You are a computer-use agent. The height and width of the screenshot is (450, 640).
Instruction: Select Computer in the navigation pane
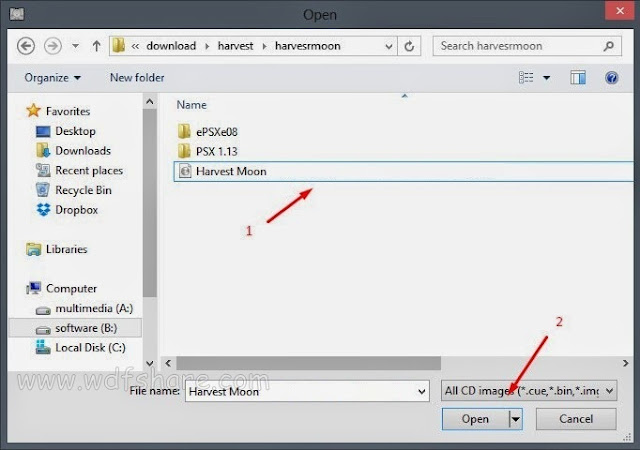coord(71,288)
